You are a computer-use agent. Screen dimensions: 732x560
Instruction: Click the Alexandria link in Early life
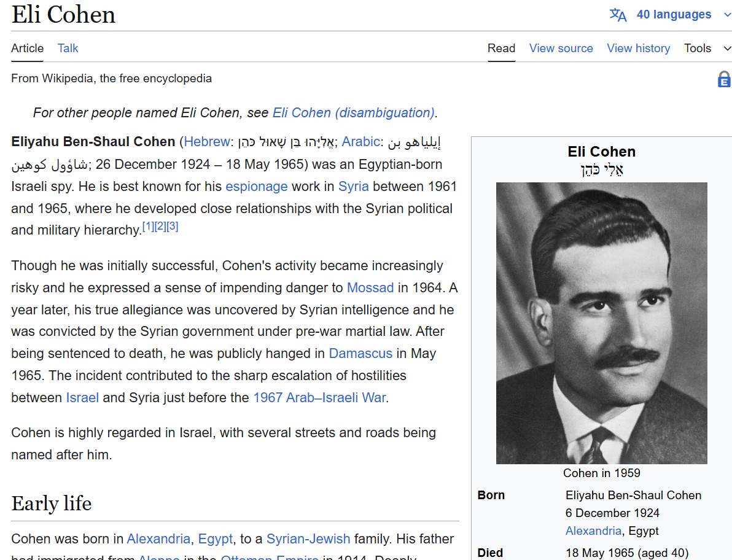tap(158, 539)
